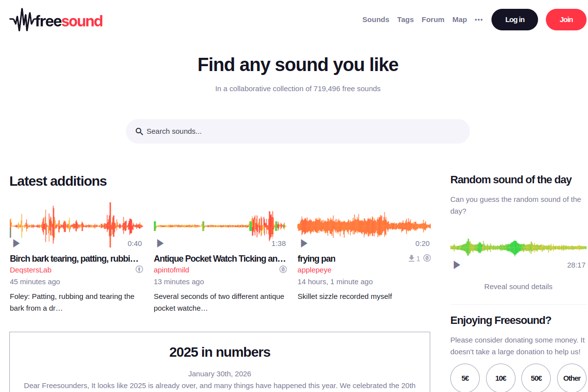Click the attribution license icon beside DeqstersLab
This screenshot has height=392, width=588.
pyautogui.click(x=139, y=269)
